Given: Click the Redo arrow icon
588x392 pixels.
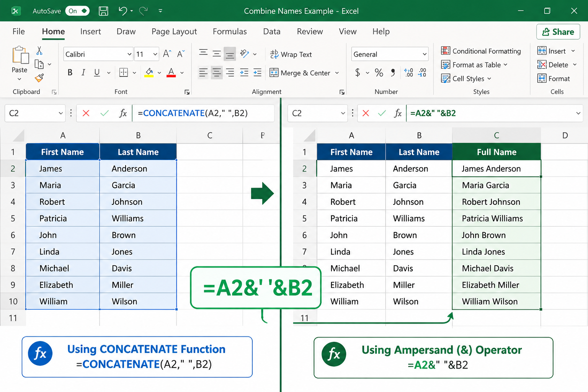Looking at the screenshot, I should (x=144, y=11).
